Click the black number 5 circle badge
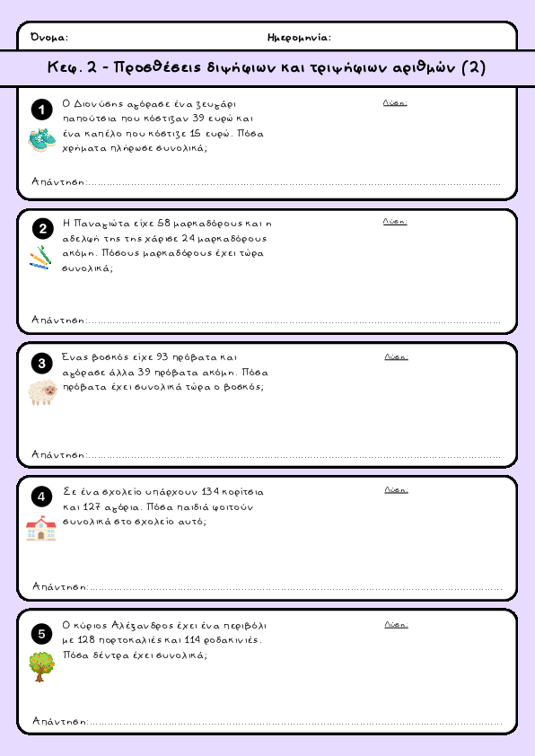This screenshot has height=756, width=535. click(41, 634)
